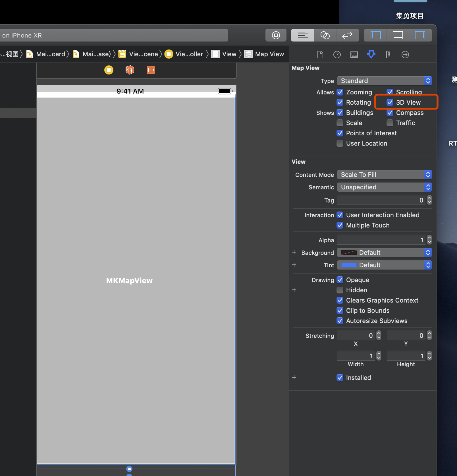Click Map View breadcrumb item
This screenshot has height=476, width=457.
(x=264, y=54)
